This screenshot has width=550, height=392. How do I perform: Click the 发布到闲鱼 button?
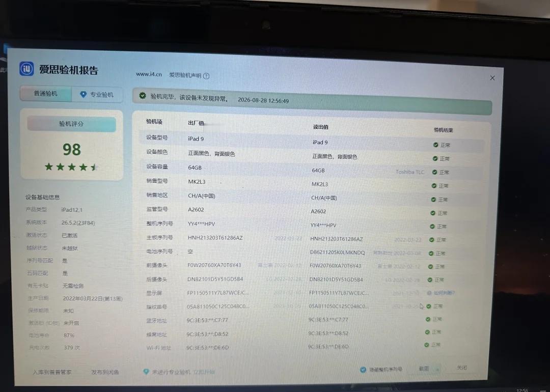105,372
